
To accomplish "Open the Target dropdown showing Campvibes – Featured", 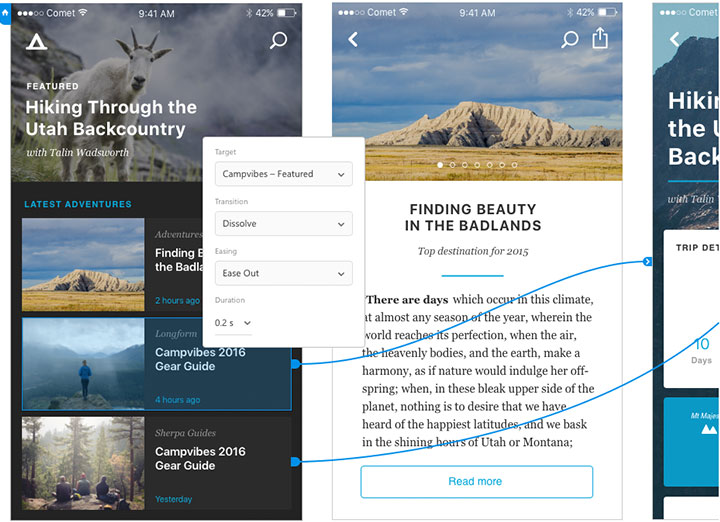I will pos(283,174).
